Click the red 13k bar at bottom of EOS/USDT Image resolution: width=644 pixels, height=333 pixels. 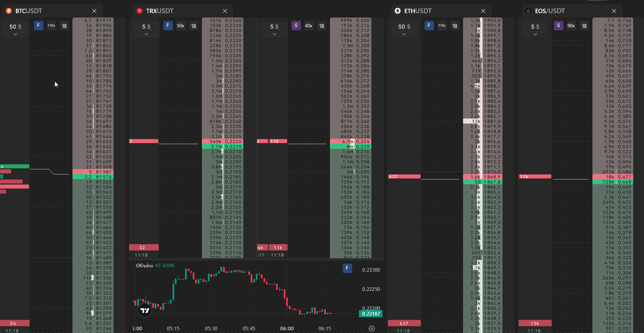click(x=535, y=323)
